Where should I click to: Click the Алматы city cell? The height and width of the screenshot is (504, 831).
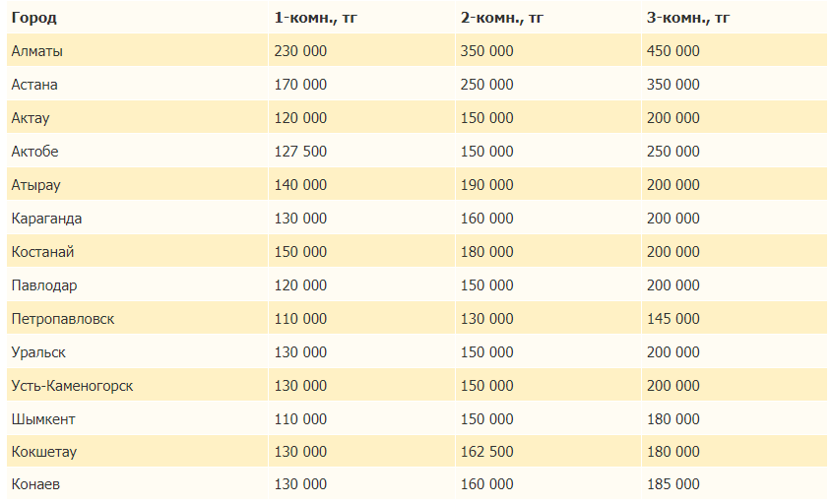(36, 51)
